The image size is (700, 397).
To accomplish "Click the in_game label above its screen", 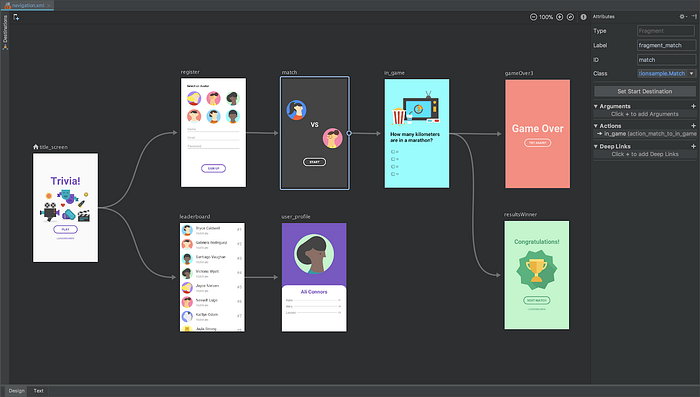I will (394, 73).
